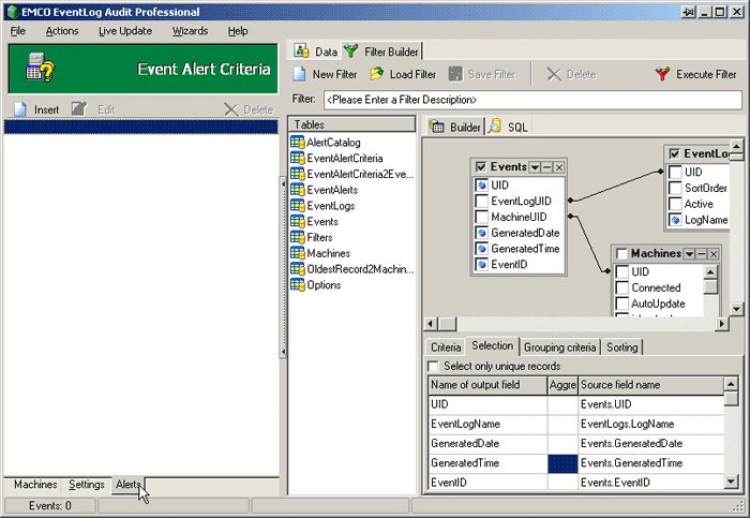750x518 pixels.
Task: Open the Help menu
Action: [237, 31]
